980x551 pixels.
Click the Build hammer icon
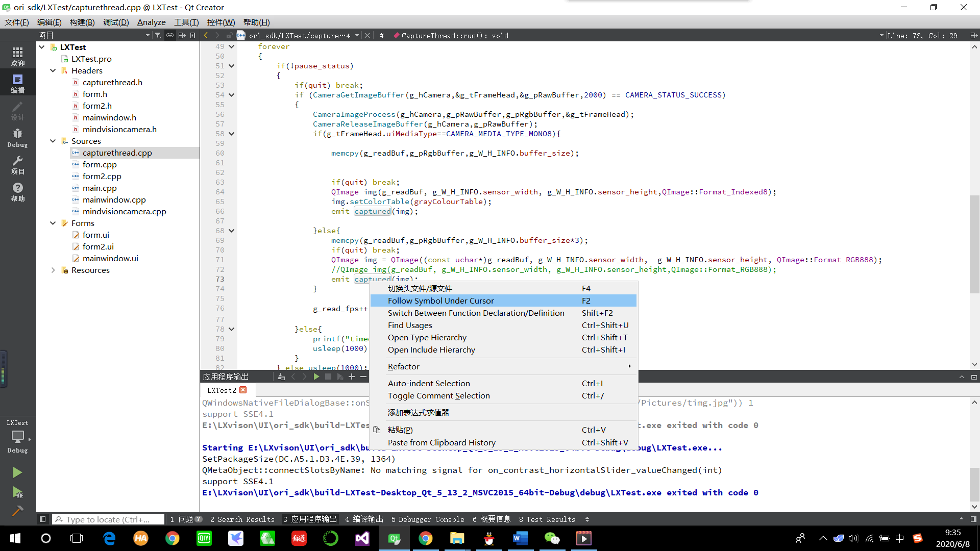[17, 511]
